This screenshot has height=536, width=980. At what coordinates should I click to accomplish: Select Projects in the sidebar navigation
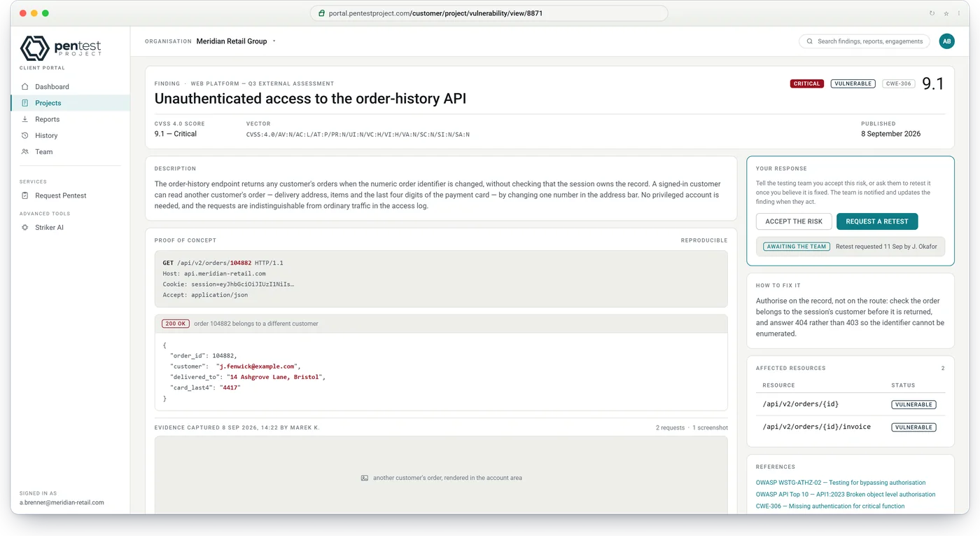tap(70, 103)
